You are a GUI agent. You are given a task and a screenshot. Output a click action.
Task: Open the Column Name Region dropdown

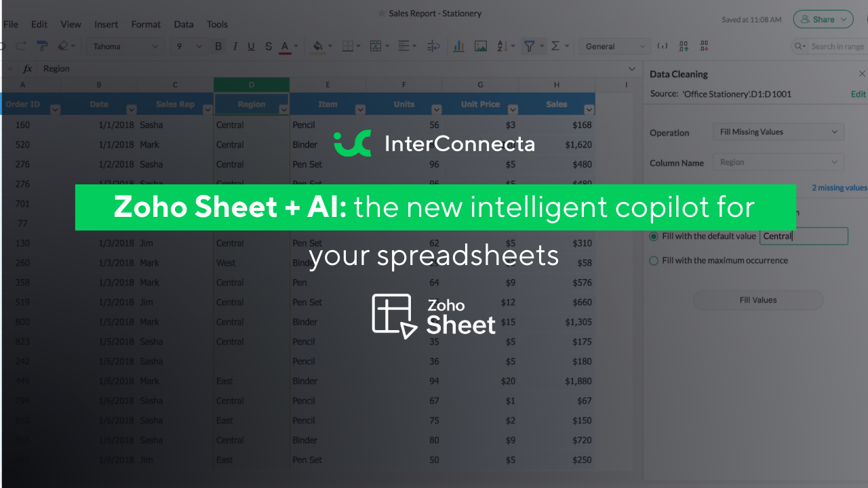click(778, 162)
